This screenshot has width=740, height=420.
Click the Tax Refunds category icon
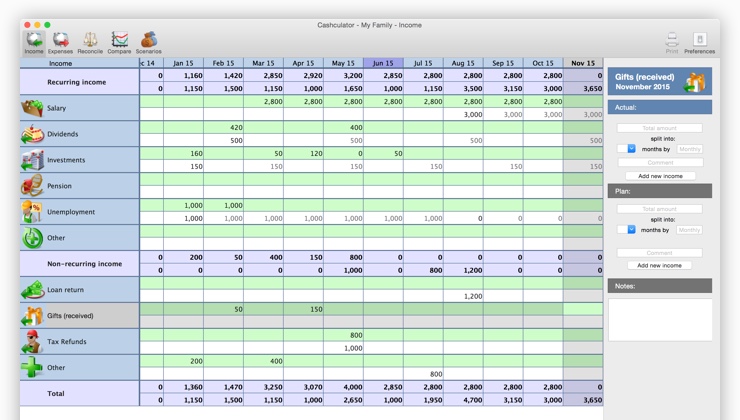coord(32,342)
